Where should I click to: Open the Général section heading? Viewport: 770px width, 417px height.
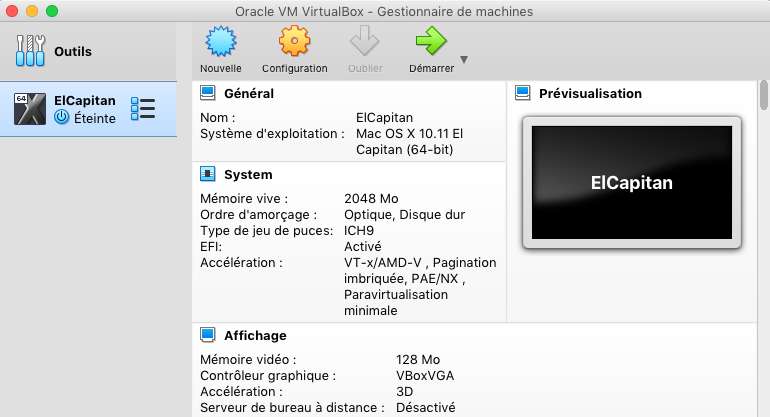point(249,93)
